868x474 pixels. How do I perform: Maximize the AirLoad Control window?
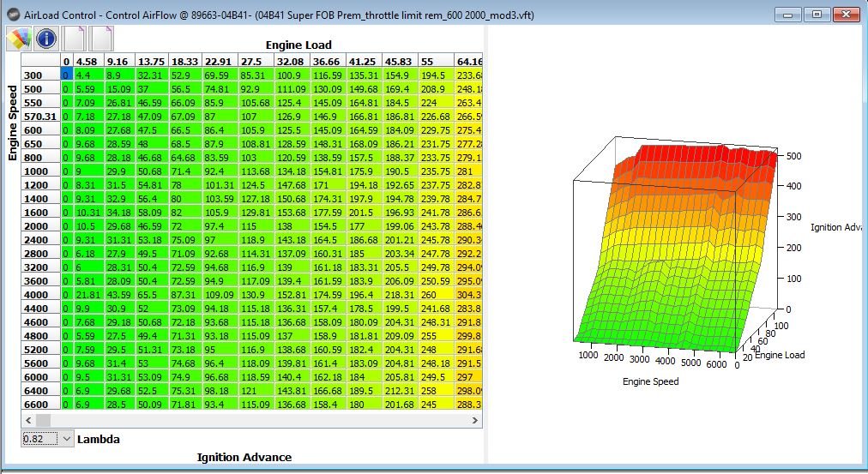pos(817,15)
